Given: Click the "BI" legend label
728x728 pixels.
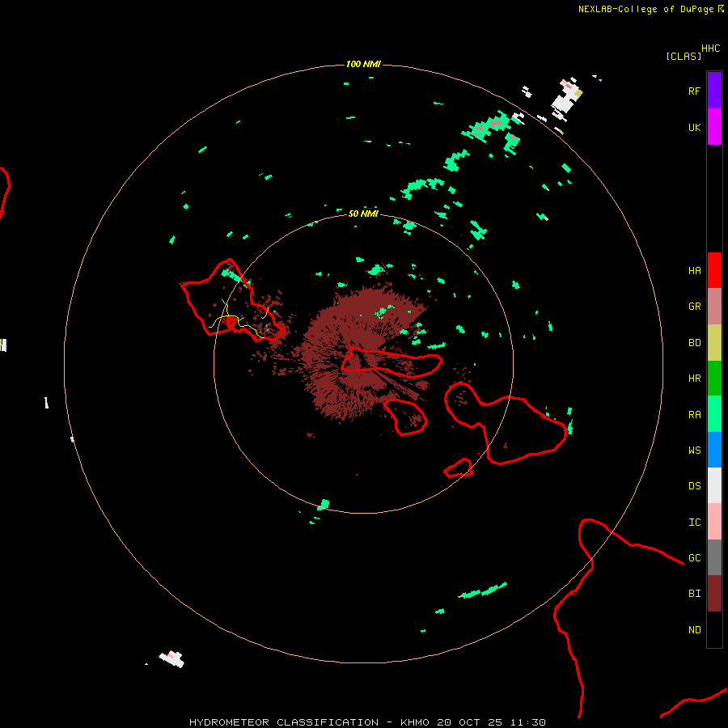Looking at the screenshot, I should 695,594.
